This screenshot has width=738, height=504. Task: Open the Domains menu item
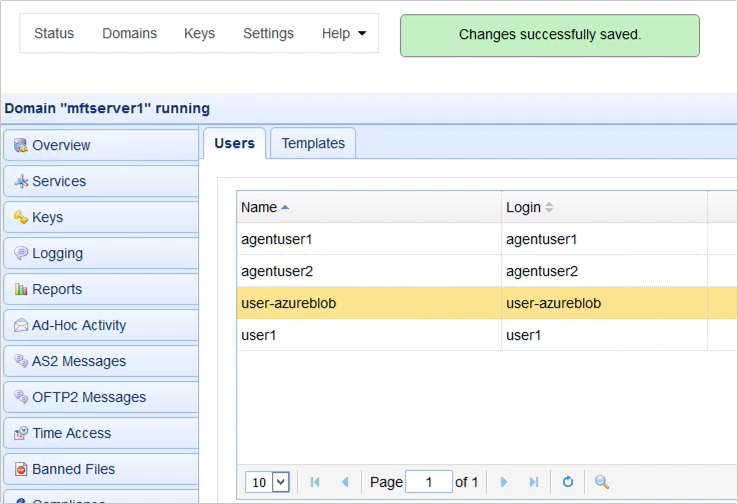[129, 33]
